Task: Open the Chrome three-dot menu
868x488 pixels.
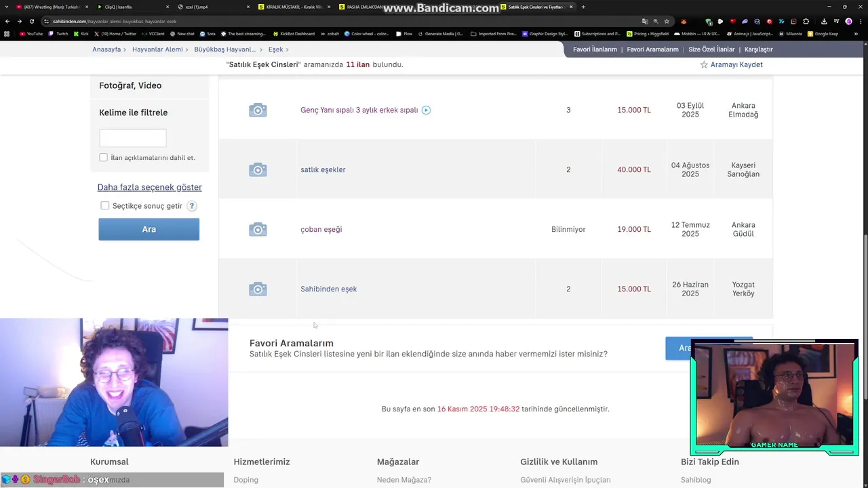Action: click(x=860, y=21)
